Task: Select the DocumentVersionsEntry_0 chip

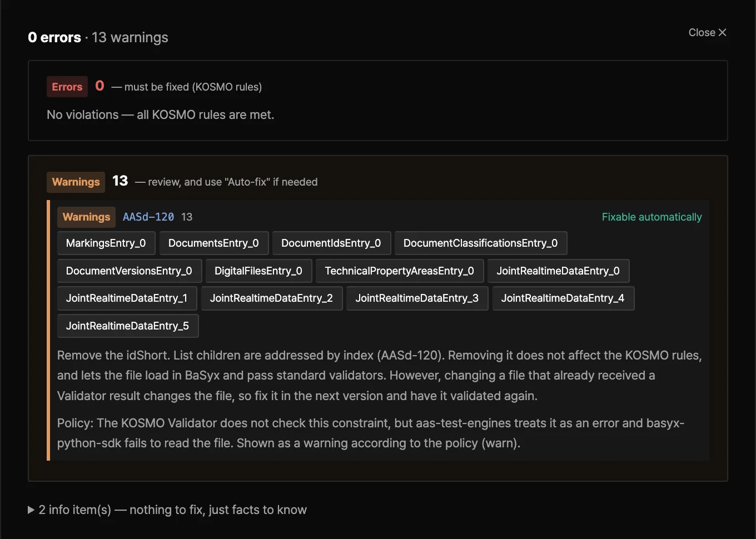Action: tap(129, 271)
